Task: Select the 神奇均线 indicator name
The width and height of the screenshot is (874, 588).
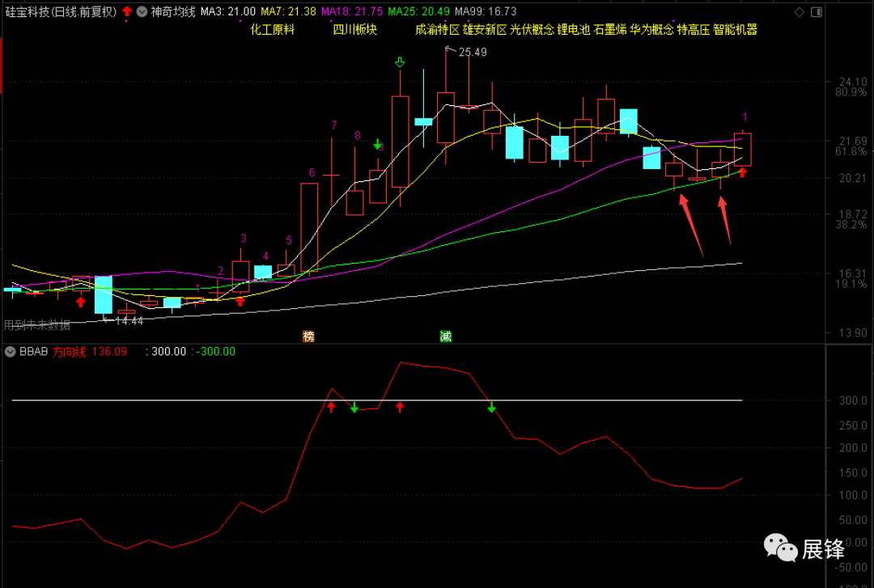Action: 173,11
